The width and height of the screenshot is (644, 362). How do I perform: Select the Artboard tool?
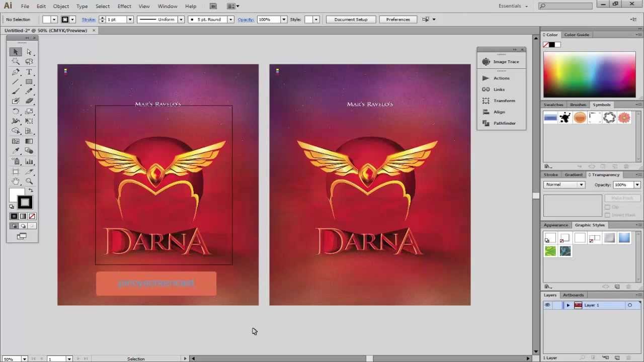tap(16, 171)
